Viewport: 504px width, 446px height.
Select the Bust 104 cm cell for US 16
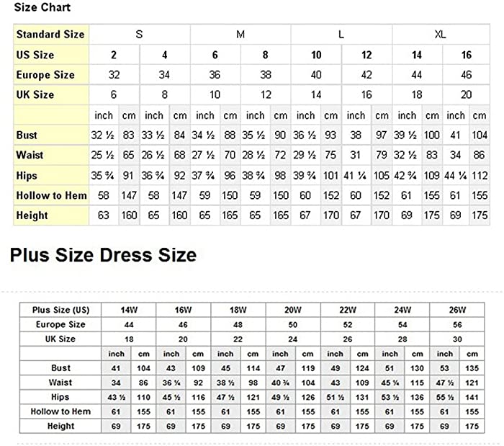480,135
